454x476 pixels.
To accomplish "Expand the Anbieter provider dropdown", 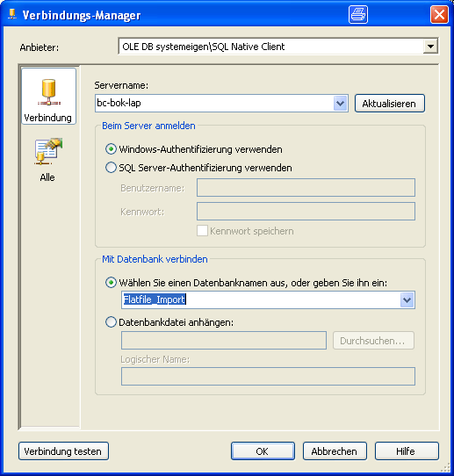I will [x=430, y=47].
